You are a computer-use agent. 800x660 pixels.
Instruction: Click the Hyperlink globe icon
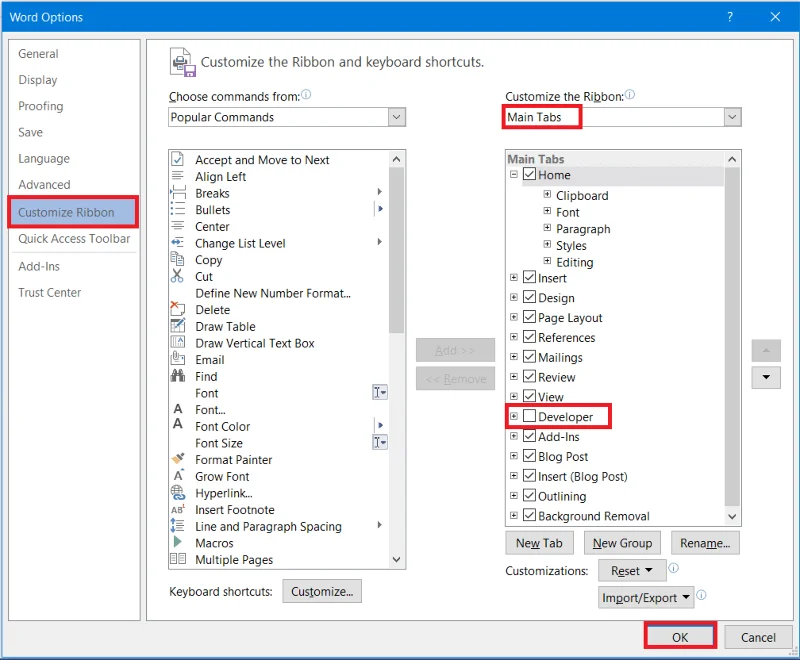[x=178, y=492]
